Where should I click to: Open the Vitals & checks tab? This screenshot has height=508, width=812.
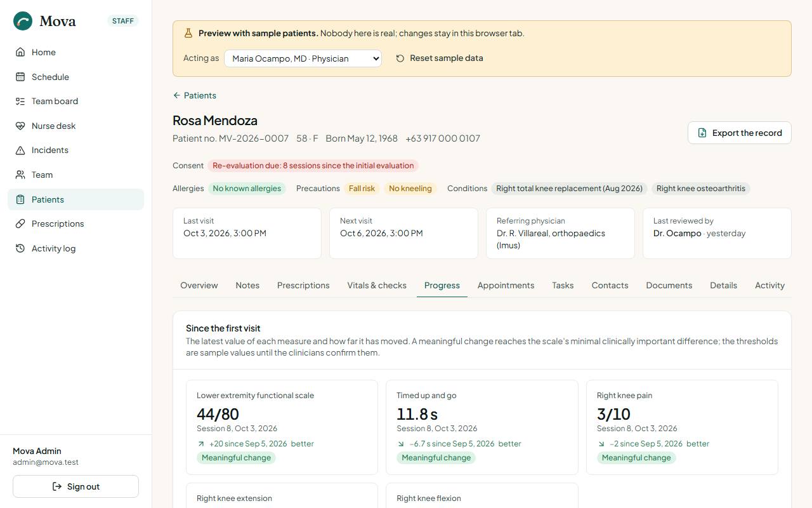(x=377, y=285)
